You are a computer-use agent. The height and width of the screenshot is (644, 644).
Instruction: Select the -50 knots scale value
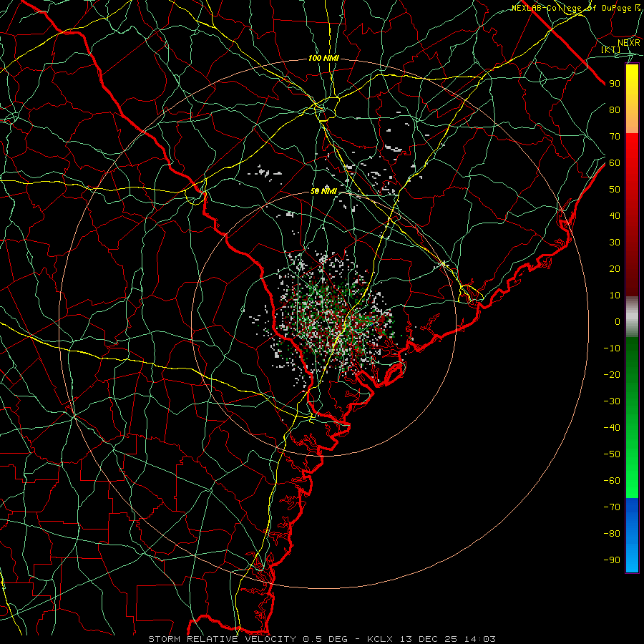[612, 454]
